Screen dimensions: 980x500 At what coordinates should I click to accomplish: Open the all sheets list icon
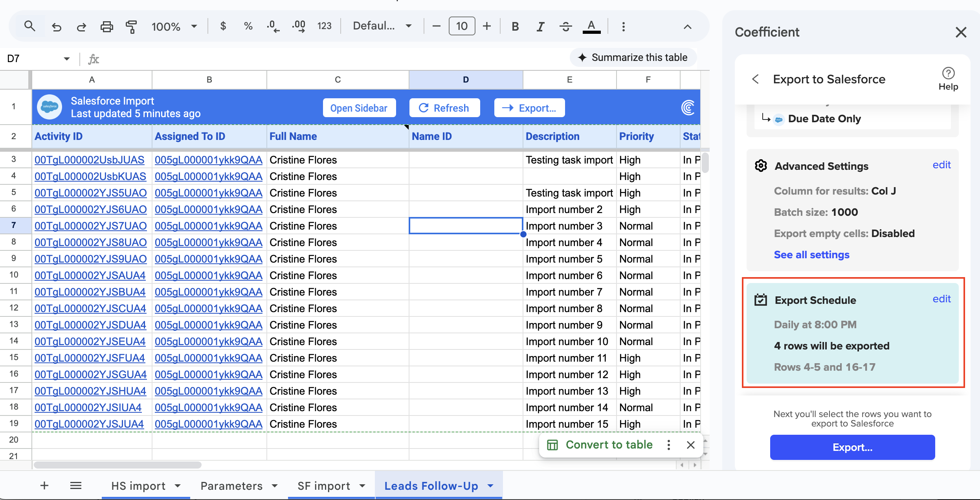click(x=76, y=486)
